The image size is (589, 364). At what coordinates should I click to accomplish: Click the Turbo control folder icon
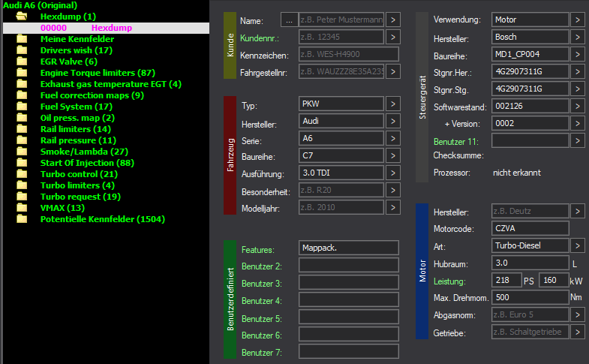coord(22,174)
